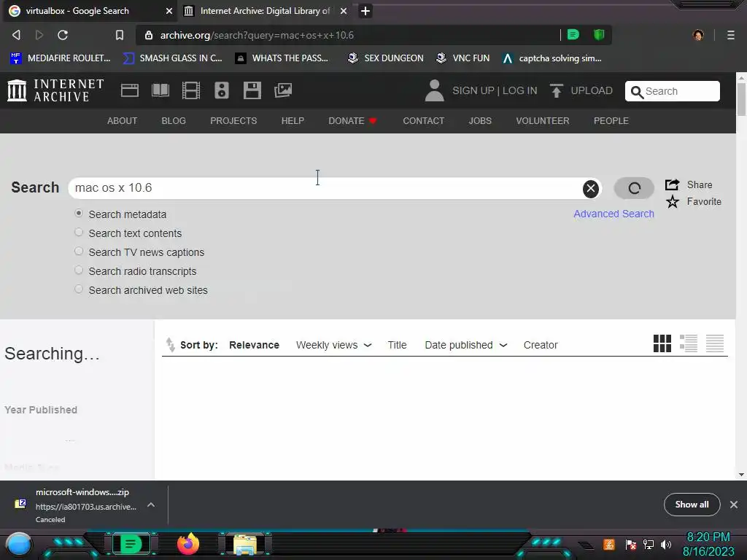The width and height of the screenshot is (747, 560).
Task: Open the Software floppy-disk icon
Action: (x=252, y=90)
